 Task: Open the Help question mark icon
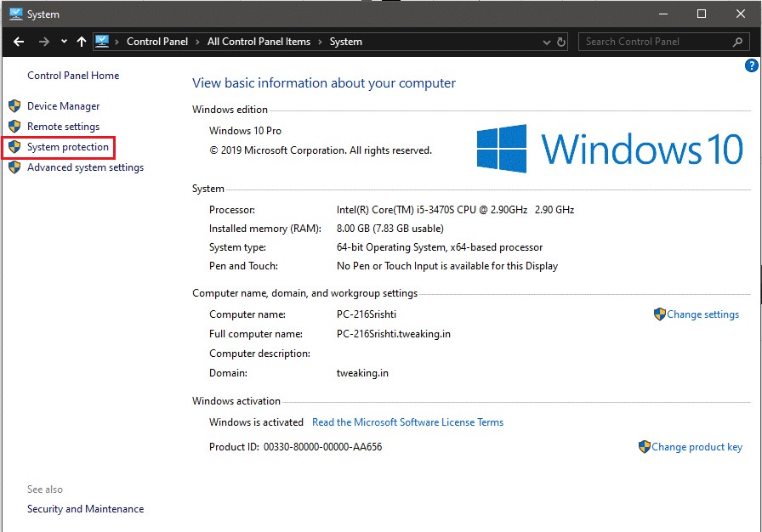point(751,65)
